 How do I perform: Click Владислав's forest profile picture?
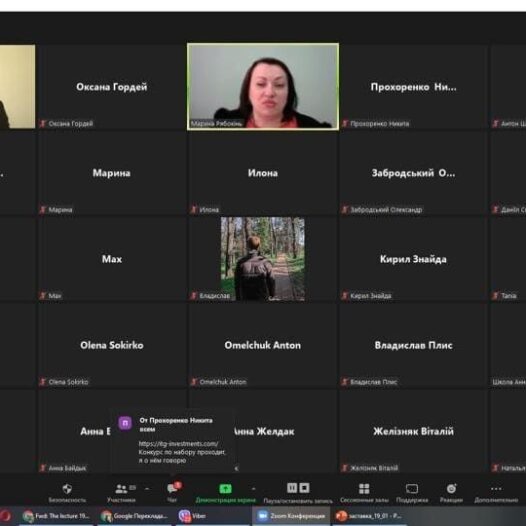coord(263,259)
